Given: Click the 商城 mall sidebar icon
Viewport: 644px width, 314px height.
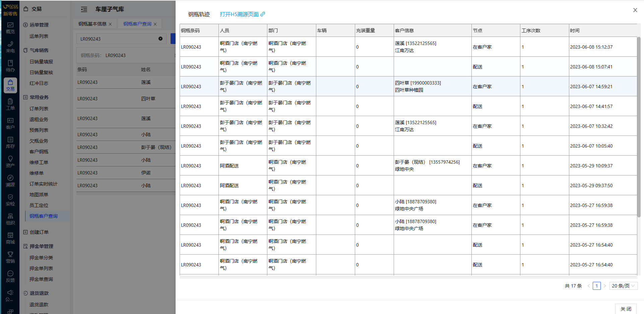Looking at the screenshot, I should pos(10,238).
